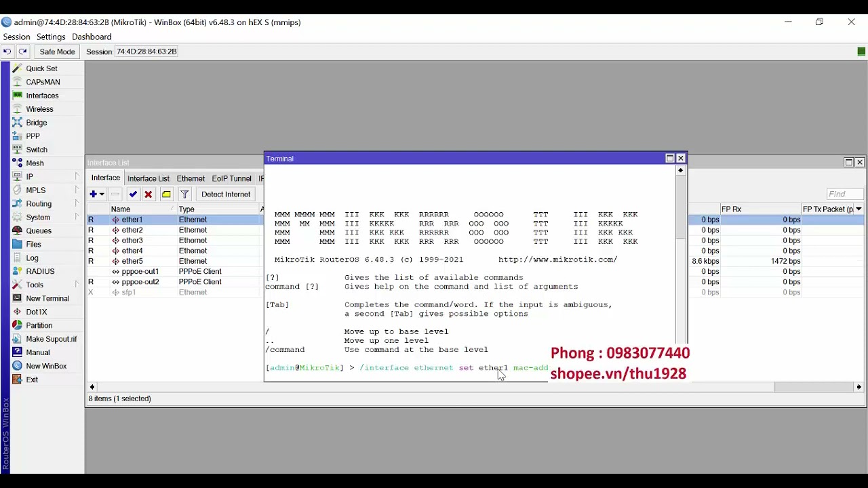Open RADIUS in the sidebar
This screenshot has height=488, width=868.
click(x=40, y=271)
